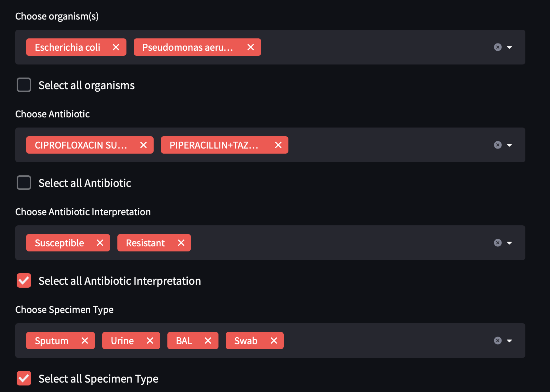550x392 pixels.
Task: Expand the organism selection dropdown
Action: pos(510,47)
